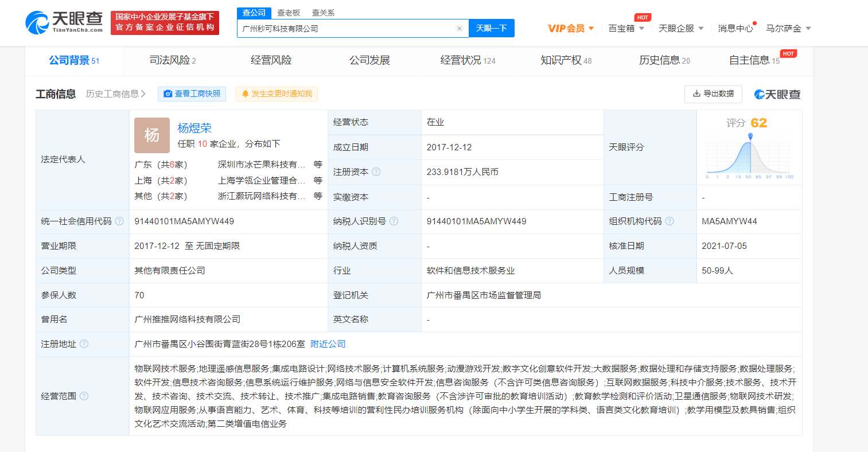Click the score value 62
The image size is (868, 452).
click(x=758, y=123)
